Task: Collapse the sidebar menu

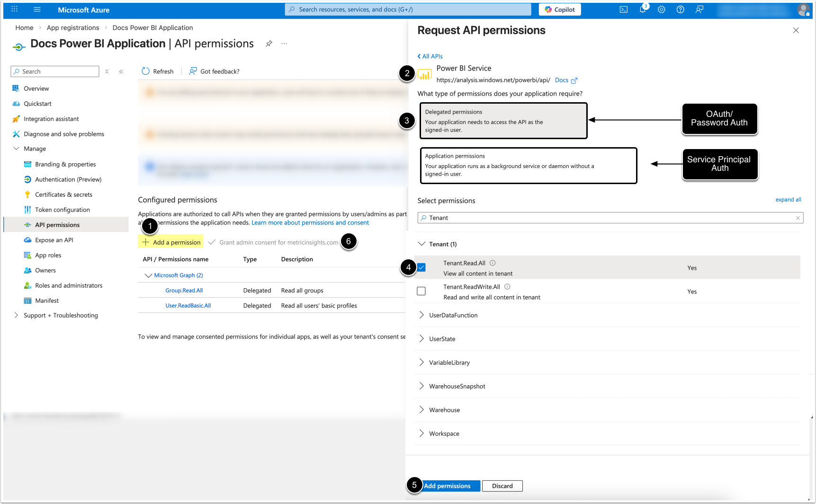Action: 121,71
